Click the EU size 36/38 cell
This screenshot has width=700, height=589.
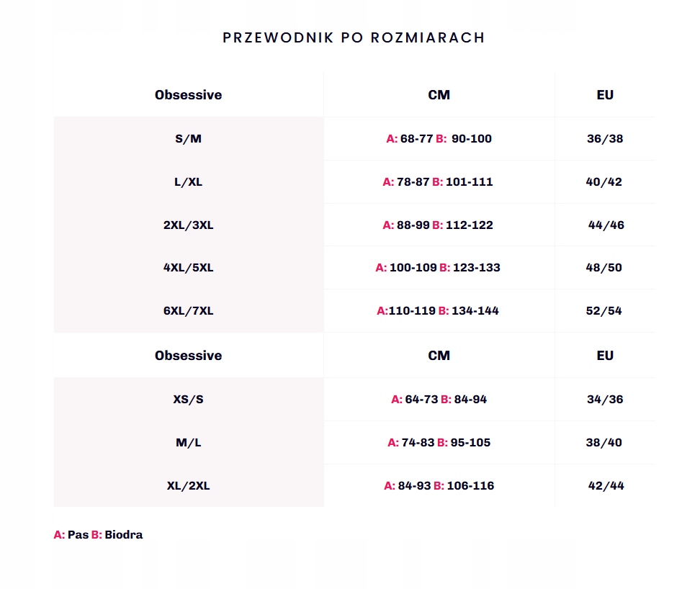pos(605,139)
